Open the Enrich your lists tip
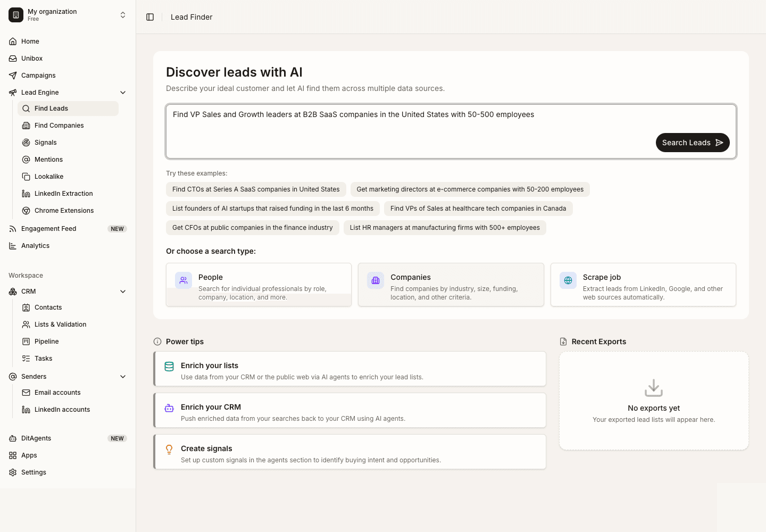 pyautogui.click(x=350, y=369)
